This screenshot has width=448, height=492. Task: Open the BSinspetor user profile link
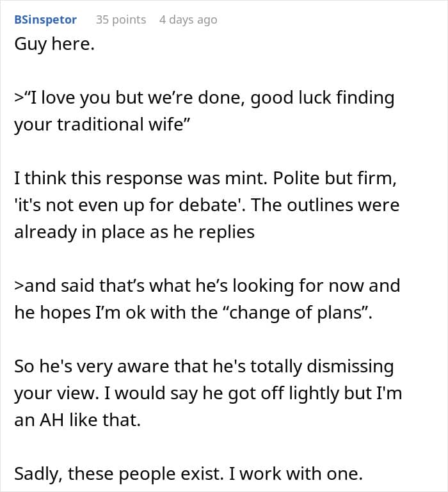click(x=45, y=20)
